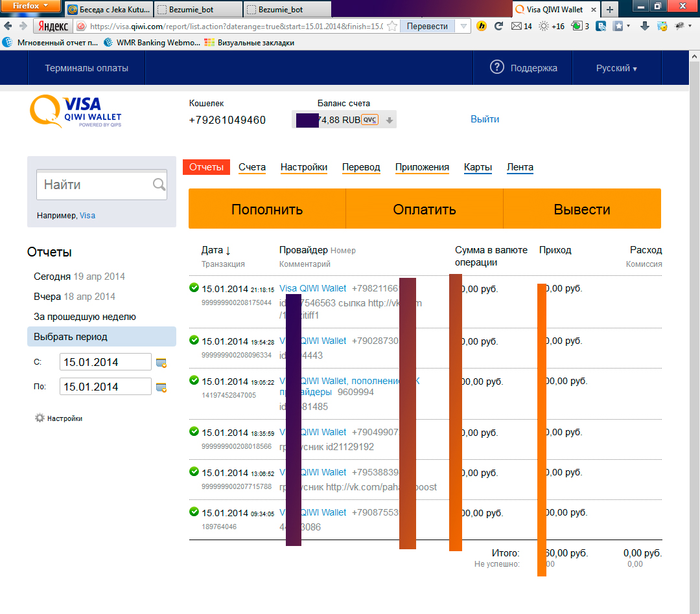Click the Пополнить button
This screenshot has height=614, width=700.
pyautogui.click(x=267, y=209)
